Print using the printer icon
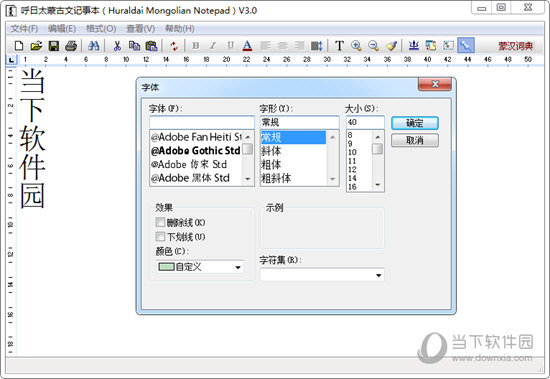Viewport: 550px width, 379px height. 71,46
